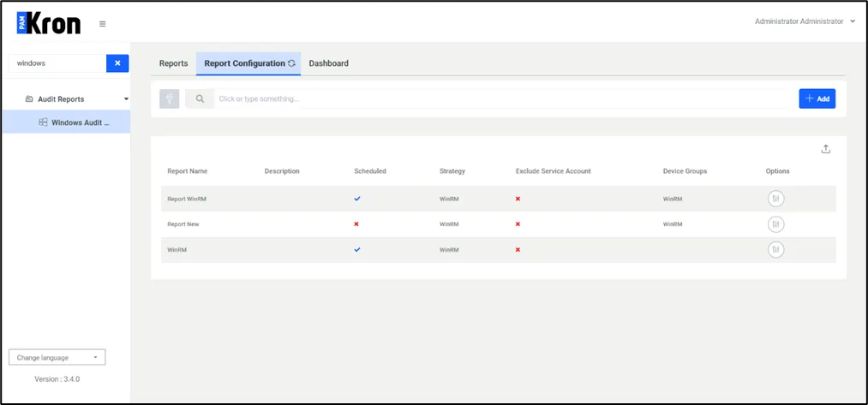Click the Scheduled column header

coord(370,171)
